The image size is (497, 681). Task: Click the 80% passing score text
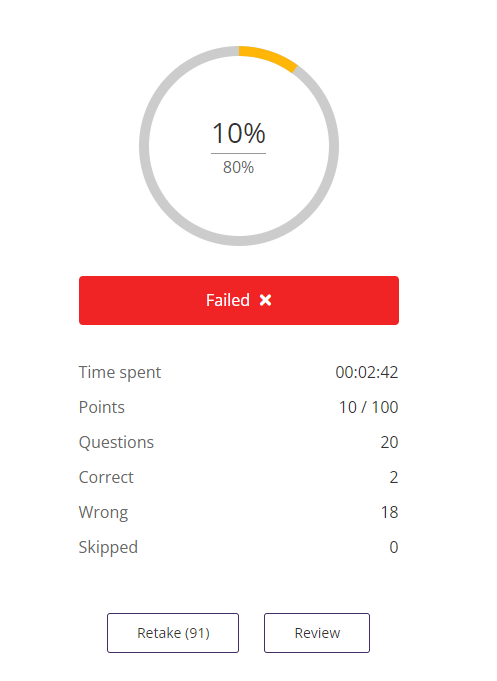(239, 167)
